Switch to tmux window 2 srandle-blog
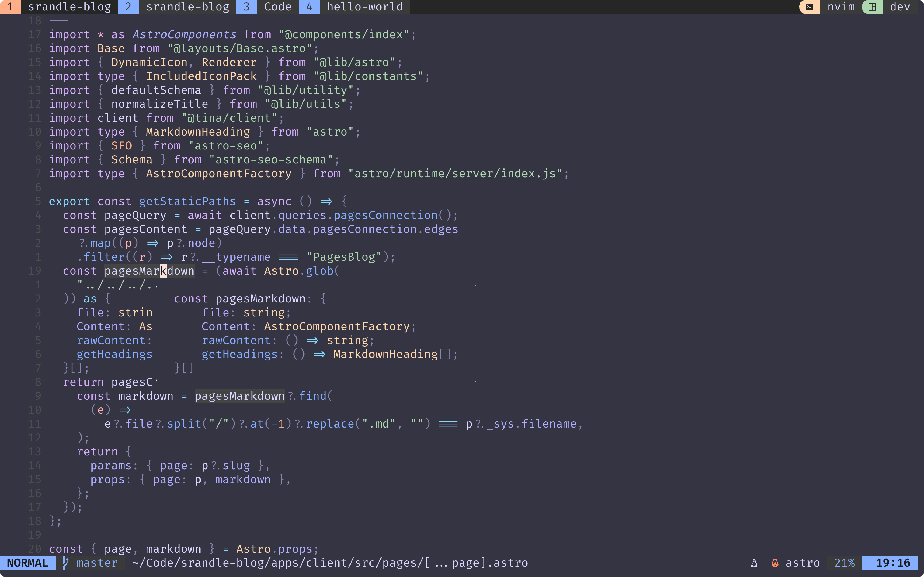Image resolution: width=924 pixels, height=577 pixels. 177,7
